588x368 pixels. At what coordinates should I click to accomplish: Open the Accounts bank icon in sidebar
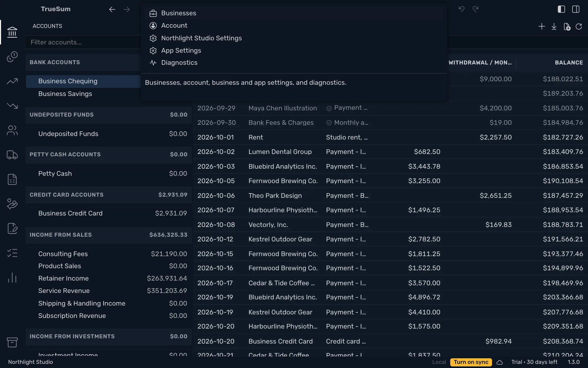click(12, 32)
